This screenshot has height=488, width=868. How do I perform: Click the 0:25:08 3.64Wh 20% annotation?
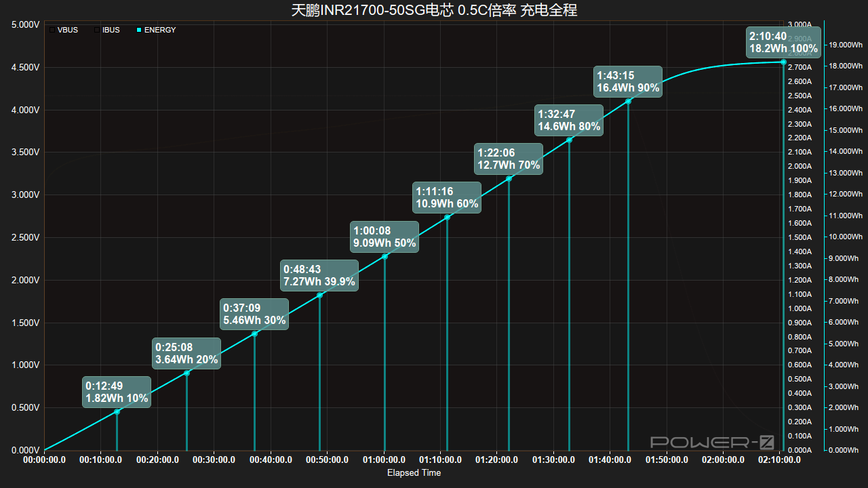click(x=186, y=354)
